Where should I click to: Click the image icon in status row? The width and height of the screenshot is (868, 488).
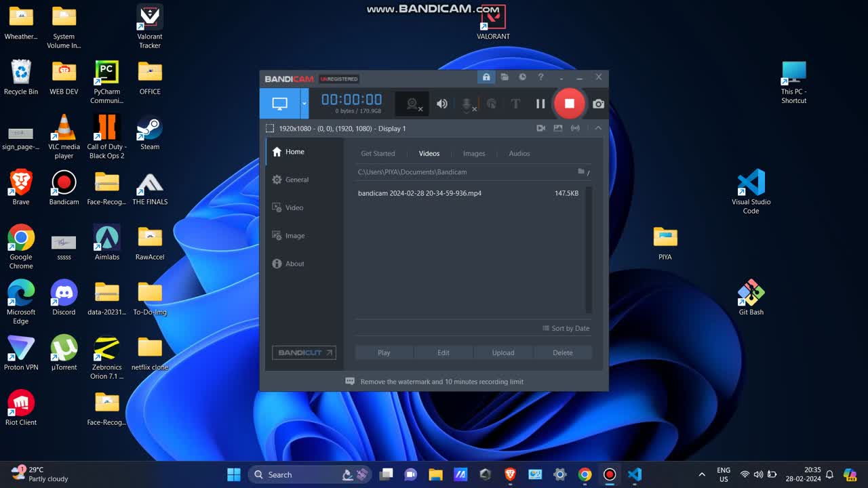(x=558, y=128)
